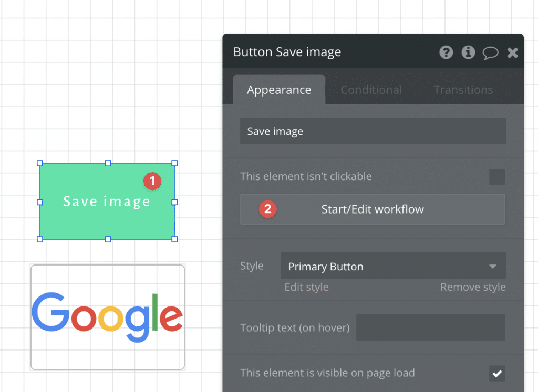
Task: Switch to the Transitions tab
Action: [463, 90]
